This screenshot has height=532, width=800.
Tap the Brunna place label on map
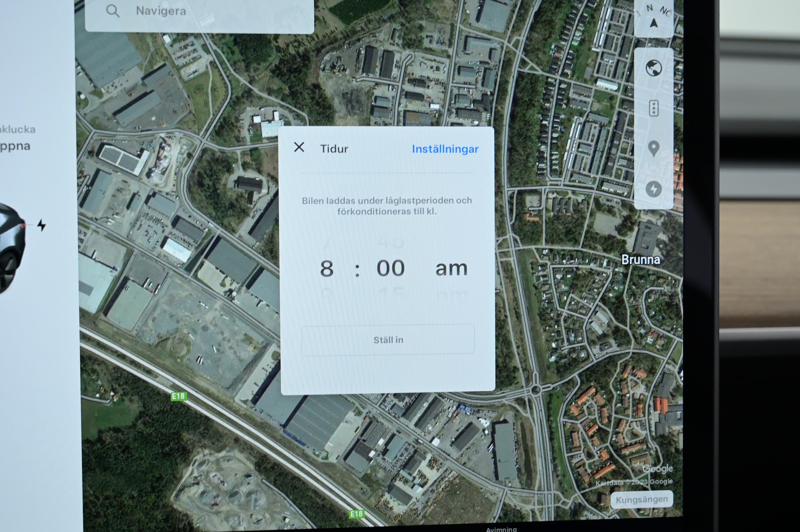641,259
